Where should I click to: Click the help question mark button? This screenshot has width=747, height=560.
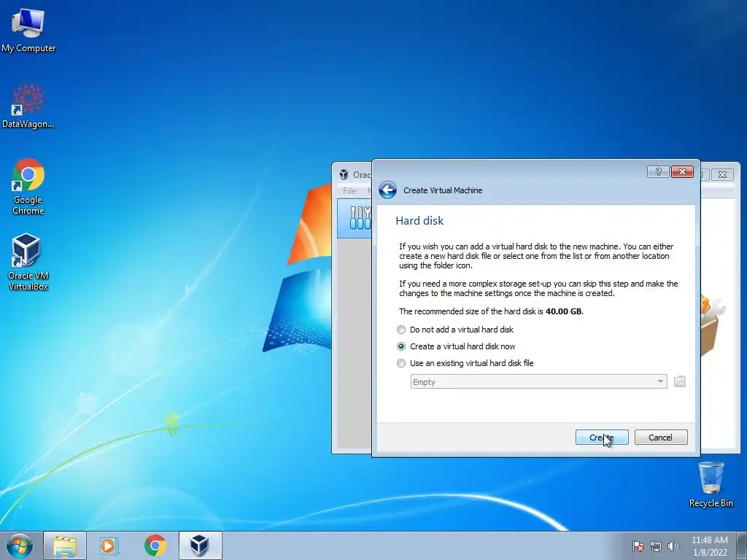tap(658, 172)
